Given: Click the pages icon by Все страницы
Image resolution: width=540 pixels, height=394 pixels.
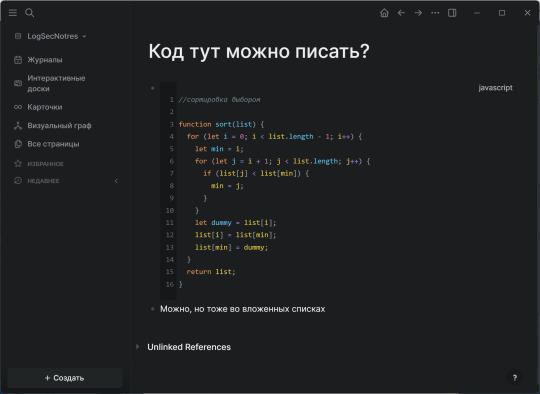Looking at the screenshot, I should click(18, 144).
